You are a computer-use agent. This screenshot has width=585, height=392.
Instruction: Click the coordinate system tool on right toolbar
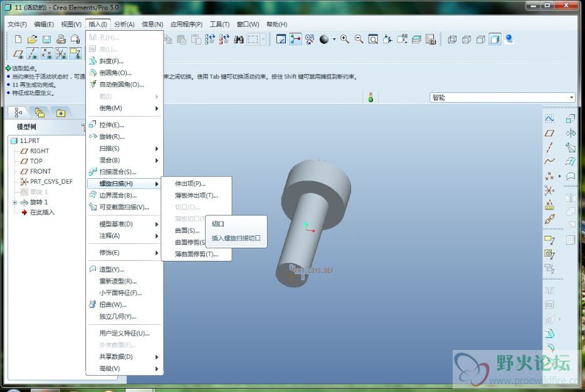pos(549,190)
